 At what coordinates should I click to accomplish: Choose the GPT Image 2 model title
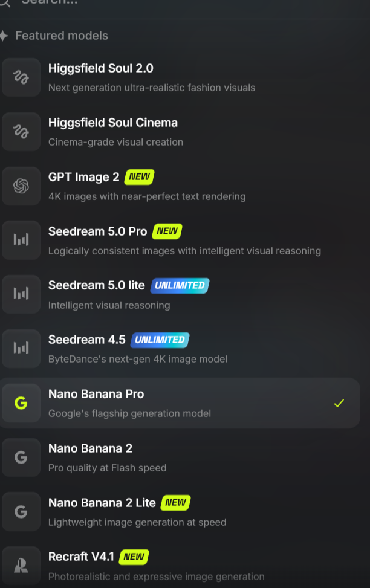tap(83, 177)
